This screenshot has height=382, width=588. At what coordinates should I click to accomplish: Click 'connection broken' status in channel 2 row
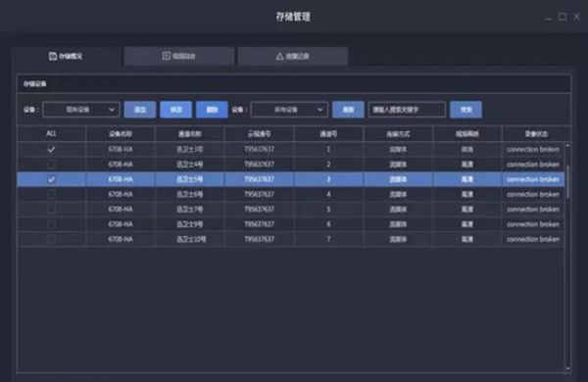[x=533, y=165]
